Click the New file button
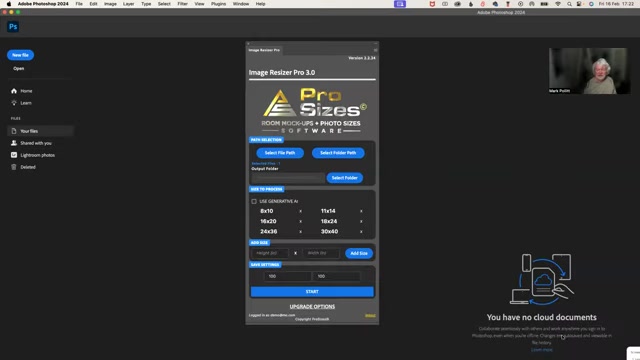This screenshot has width=640, height=360. (20, 55)
